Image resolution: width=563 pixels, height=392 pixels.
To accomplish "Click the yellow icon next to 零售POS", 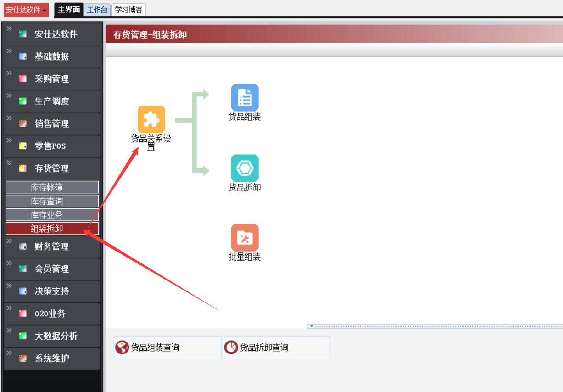I will [x=22, y=146].
